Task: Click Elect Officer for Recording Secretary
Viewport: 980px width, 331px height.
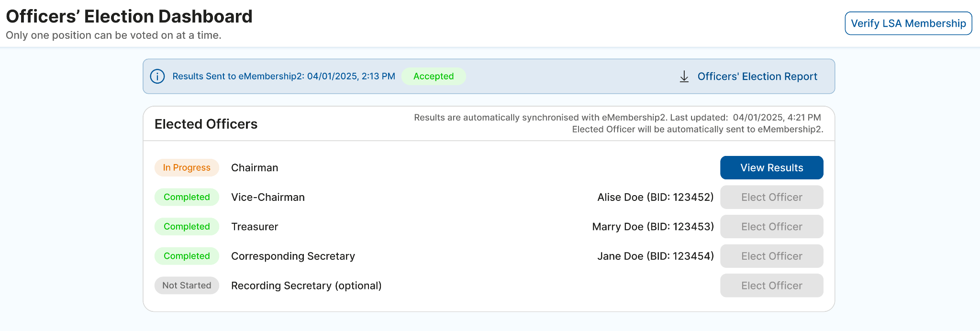Action: [771, 286]
